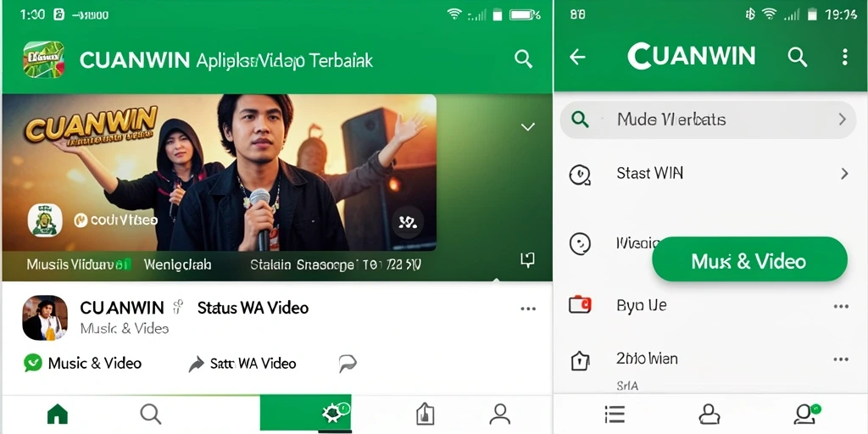Expand the 'Mude Vlerbats' row chevron
The image size is (868, 434).
(x=842, y=119)
